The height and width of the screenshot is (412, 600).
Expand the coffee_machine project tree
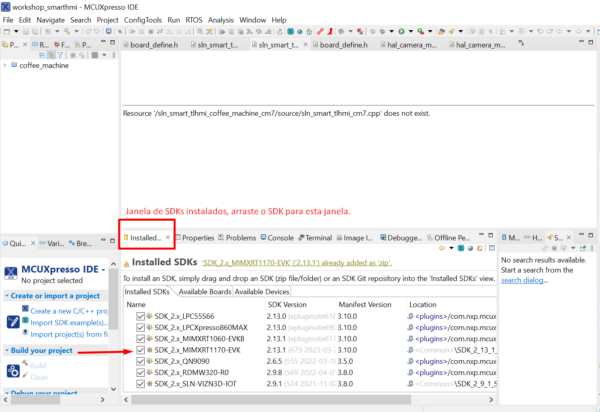coord(6,65)
